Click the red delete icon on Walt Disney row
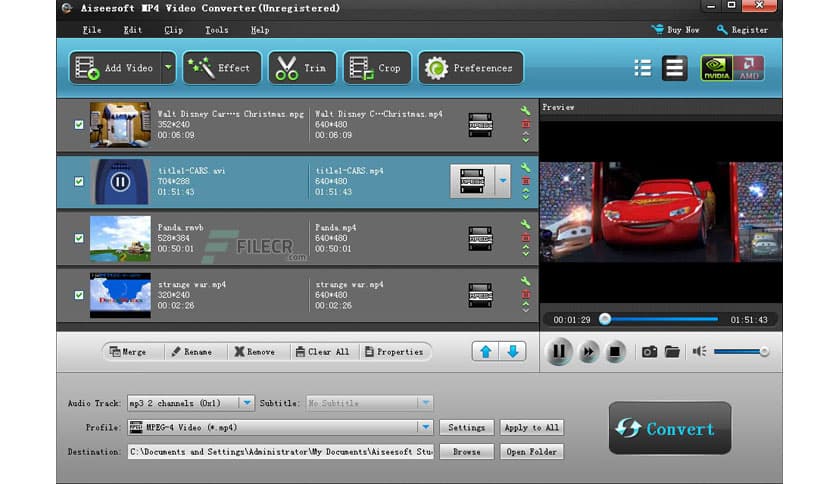This screenshot has height=484, width=836. [526, 124]
